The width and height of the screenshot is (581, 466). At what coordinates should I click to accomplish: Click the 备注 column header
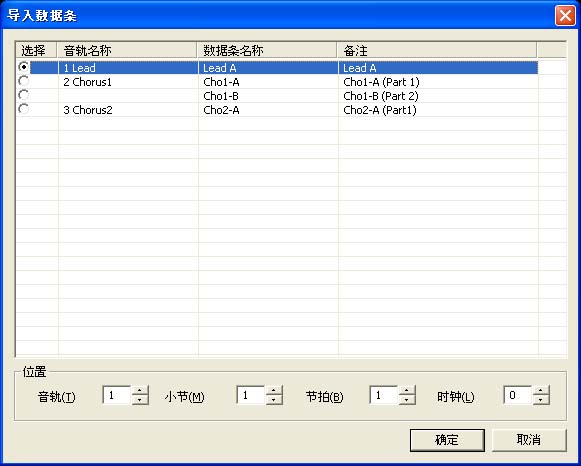[437, 50]
